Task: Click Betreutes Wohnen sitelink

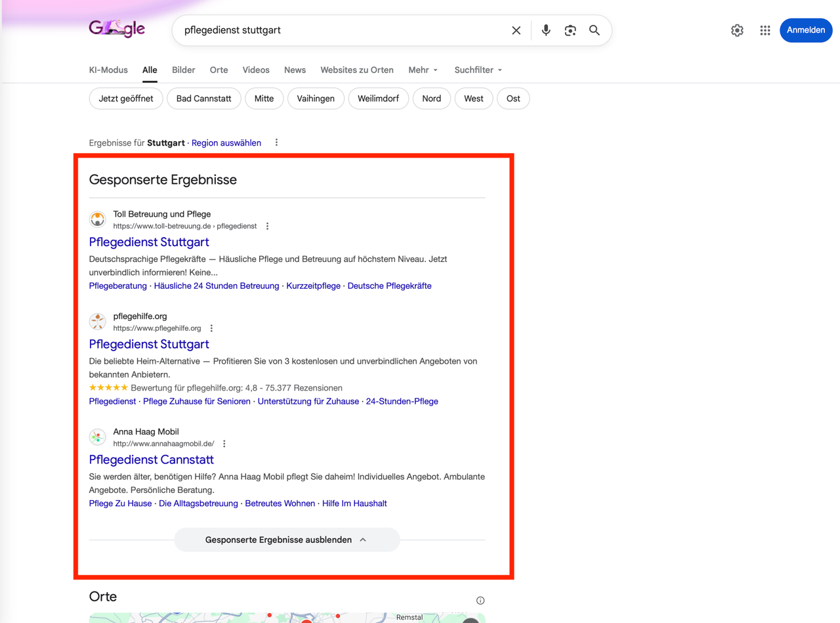Action: (x=280, y=504)
